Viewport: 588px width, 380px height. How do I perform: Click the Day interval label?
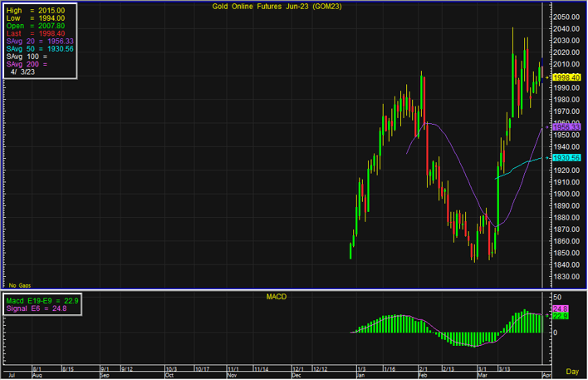tap(571, 372)
